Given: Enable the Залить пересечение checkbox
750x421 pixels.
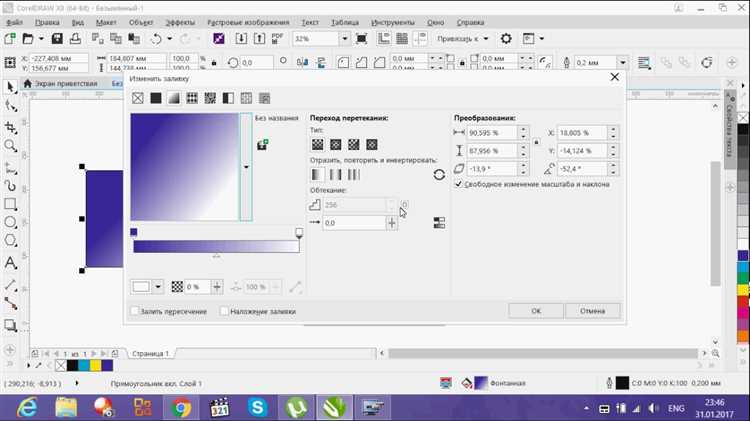Looking at the screenshot, I should click(x=134, y=311).
